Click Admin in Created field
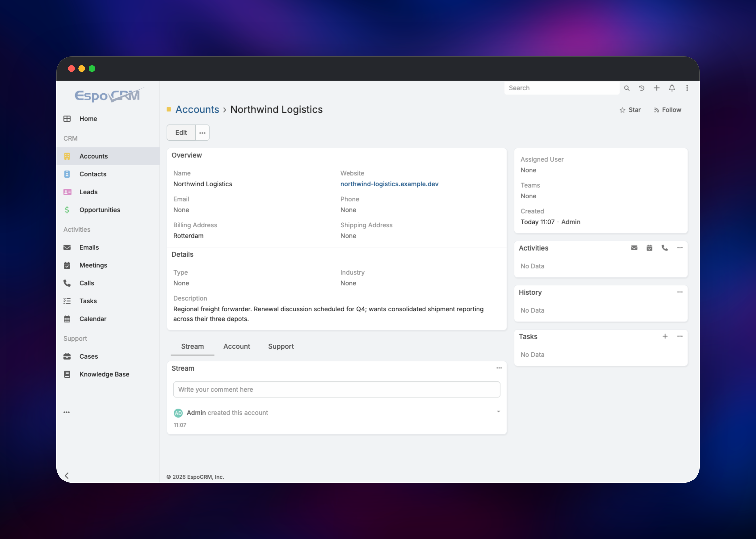 (571, 222)
